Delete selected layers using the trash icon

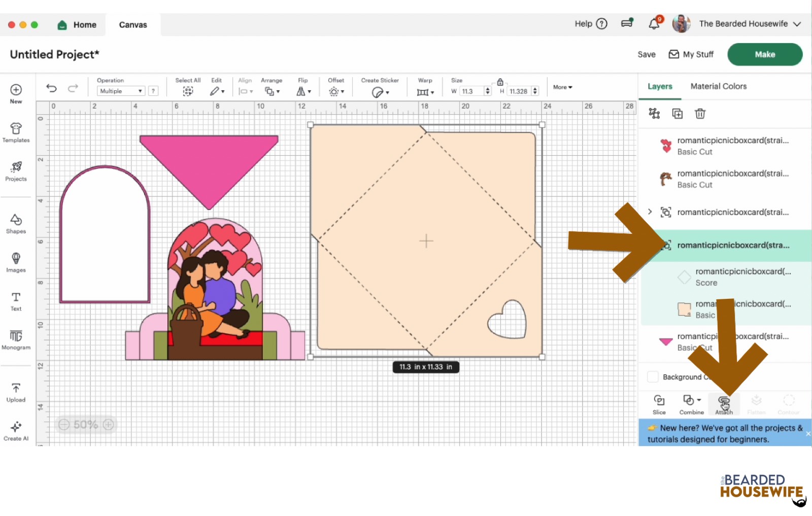coord(700,114)
